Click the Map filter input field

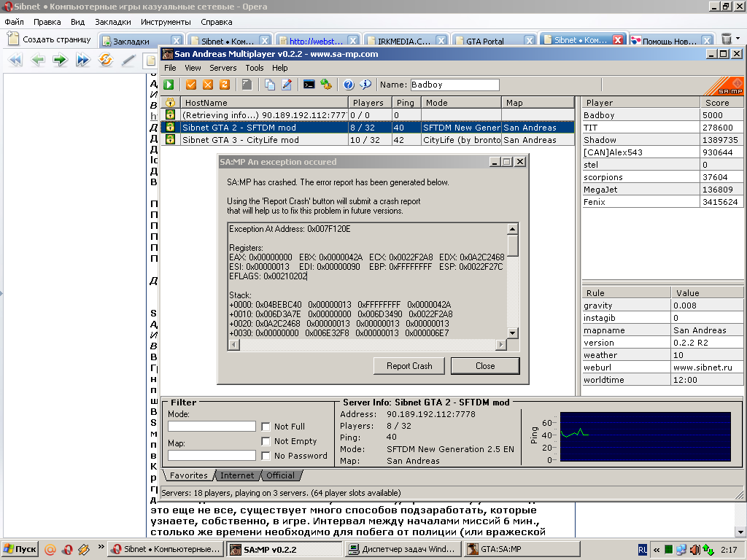[x=212, y=456]
